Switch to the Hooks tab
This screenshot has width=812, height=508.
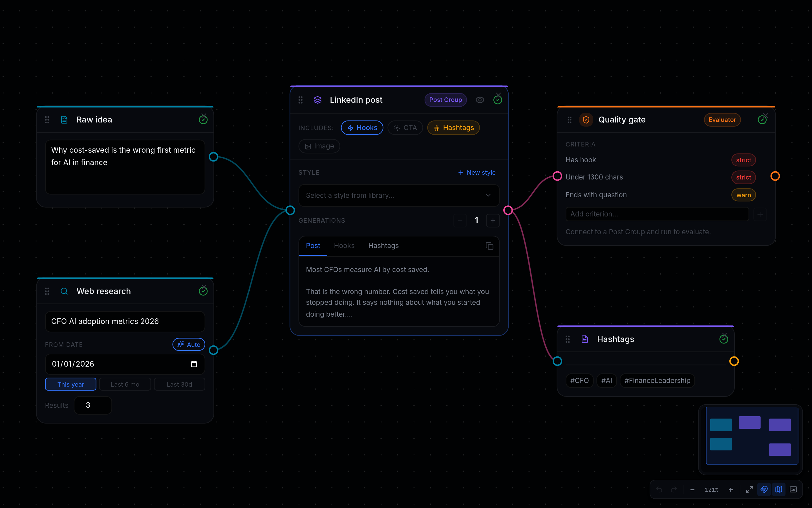pyautogui.click(x=344, y=246)
